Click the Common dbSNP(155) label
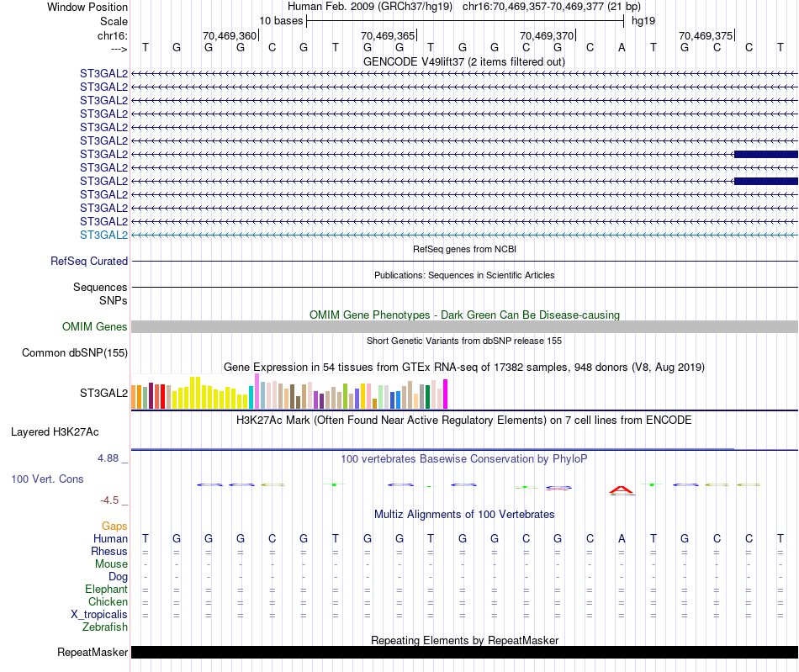The width and height of the screenshot is (799, 672). coord(75,353)
